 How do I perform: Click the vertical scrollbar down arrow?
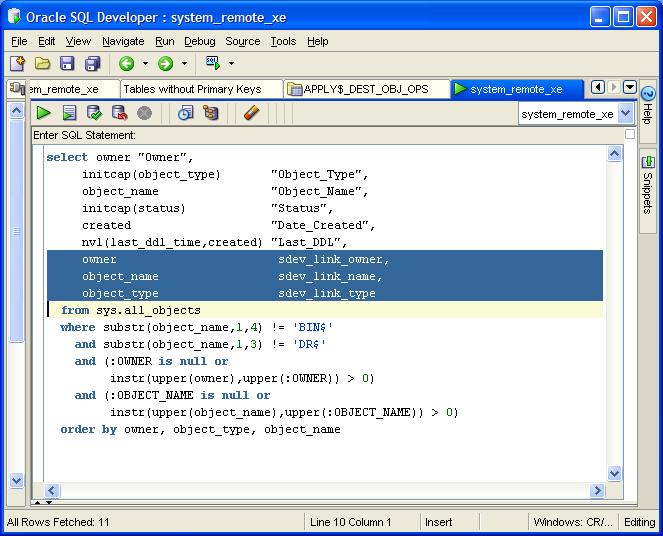[x=614, y=475]
